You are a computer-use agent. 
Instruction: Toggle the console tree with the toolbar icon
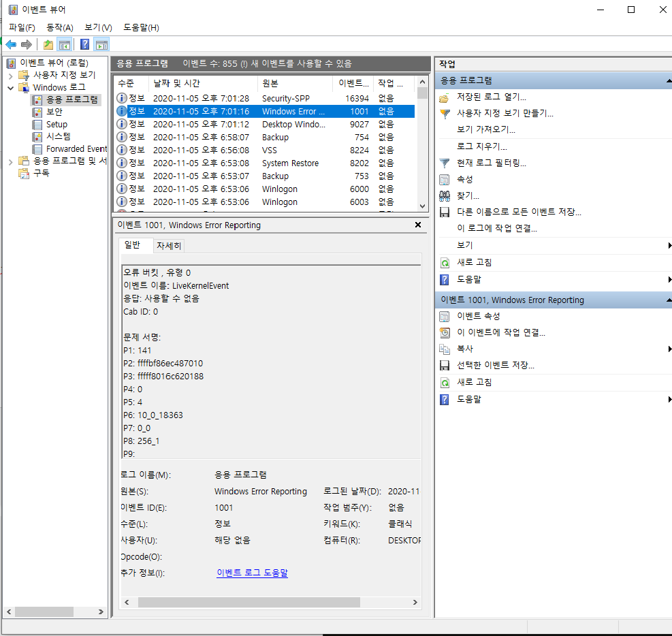pyautogui.click(x=64, y=44)
